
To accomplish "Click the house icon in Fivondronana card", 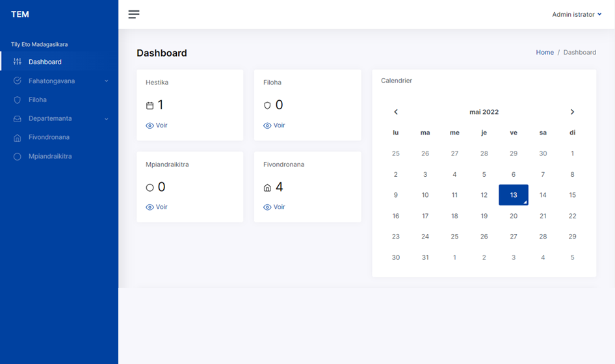I will point(267,188).
